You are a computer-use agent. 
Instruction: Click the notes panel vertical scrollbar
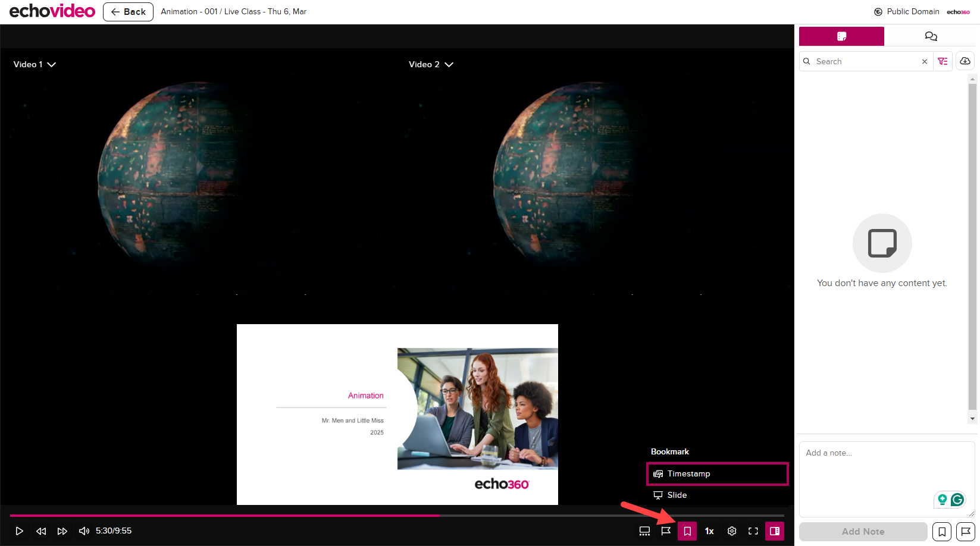pyautogui.click(x=972, y=246)
